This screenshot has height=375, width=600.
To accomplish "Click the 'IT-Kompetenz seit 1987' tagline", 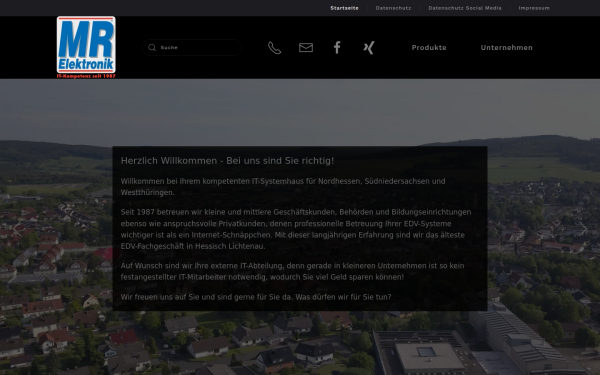I will pyautogui.click(x=86, y=76).
